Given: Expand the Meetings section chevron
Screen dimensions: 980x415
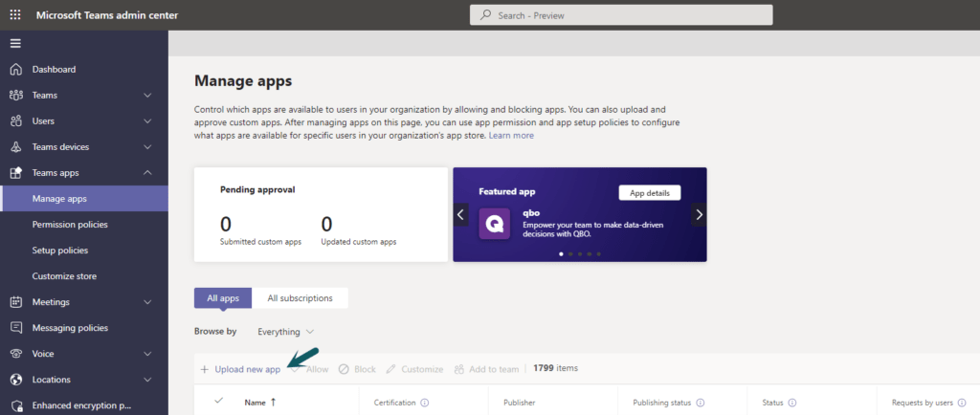Looking at the screenshot, I should tap(148, 302).
